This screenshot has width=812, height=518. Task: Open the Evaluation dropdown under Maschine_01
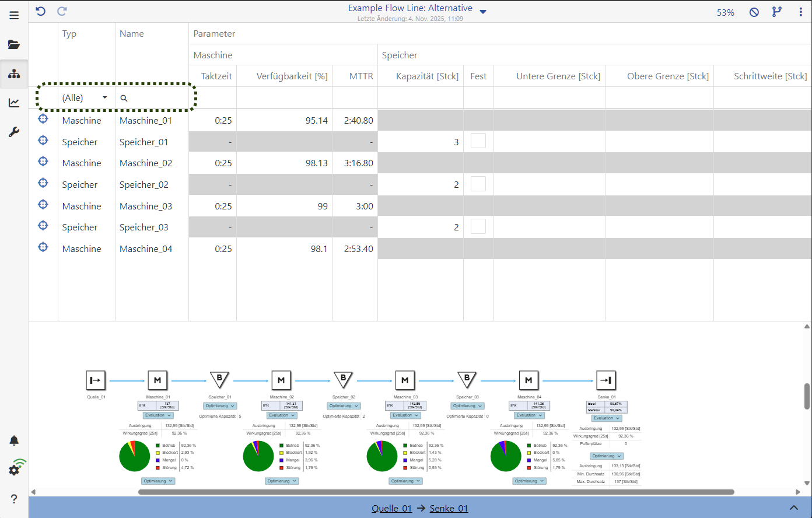click(157, 415)
